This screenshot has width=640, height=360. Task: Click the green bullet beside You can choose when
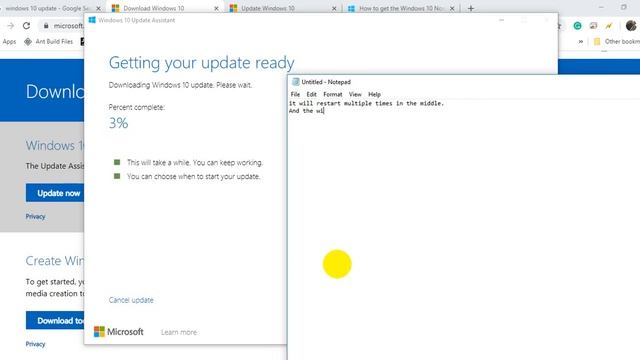click(117, 176)
